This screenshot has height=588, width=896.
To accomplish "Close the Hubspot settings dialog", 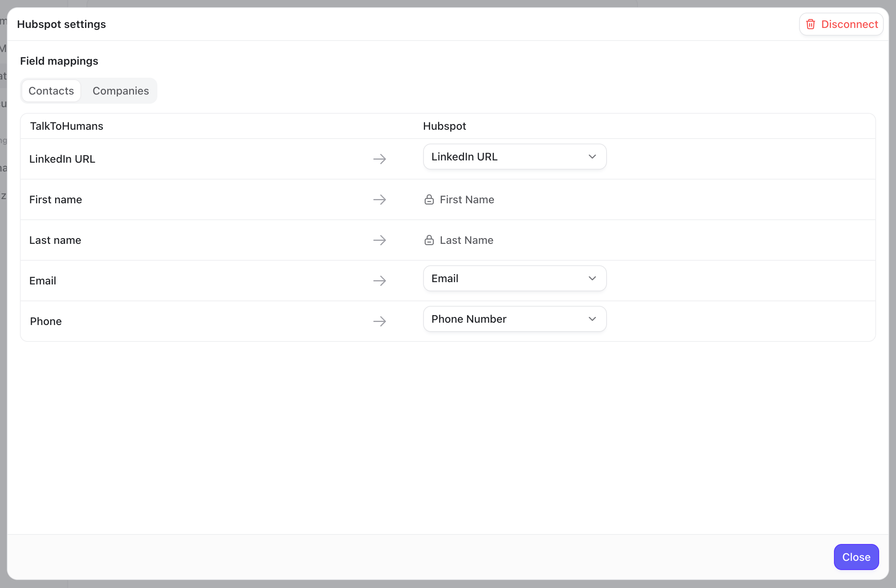I will [856, 557].
